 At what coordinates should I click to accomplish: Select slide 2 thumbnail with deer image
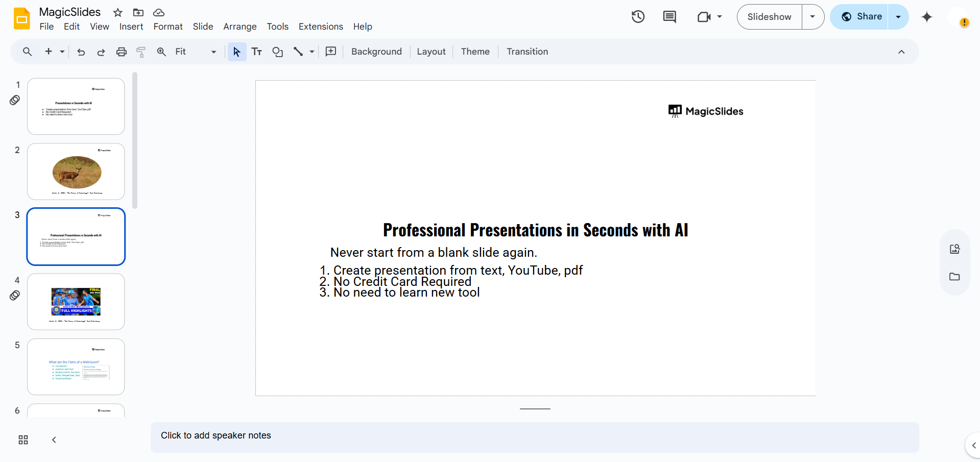pos(76,172)
